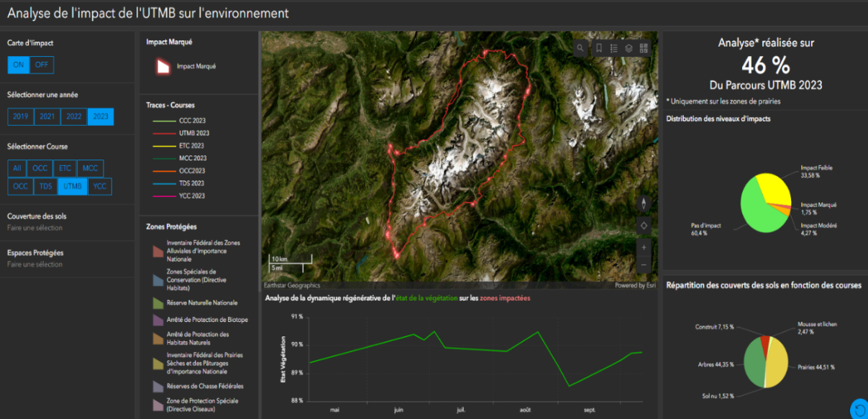Click the Powered by Esri link

coord(636,285)
